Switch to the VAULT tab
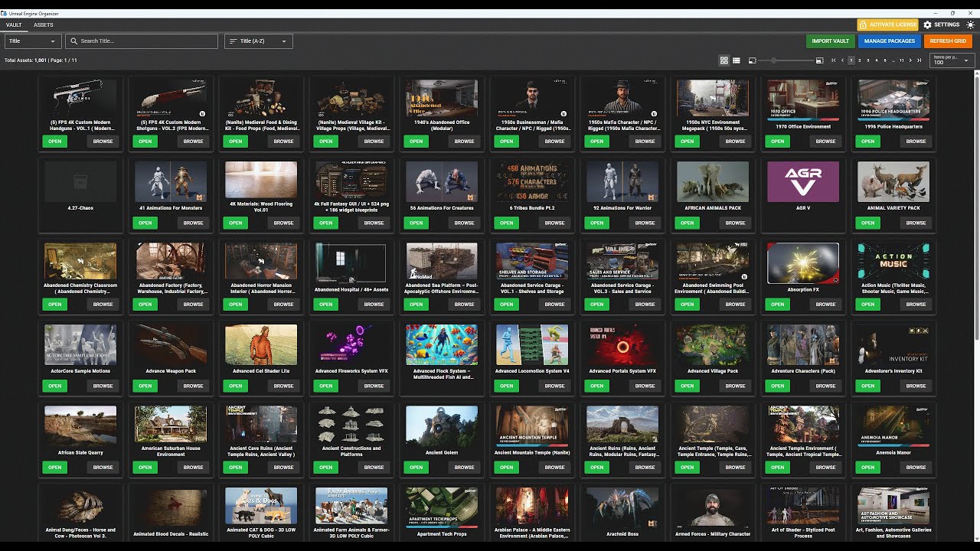Screen dimensions: 980x551 pyautogui.click(x=14, y=25)
